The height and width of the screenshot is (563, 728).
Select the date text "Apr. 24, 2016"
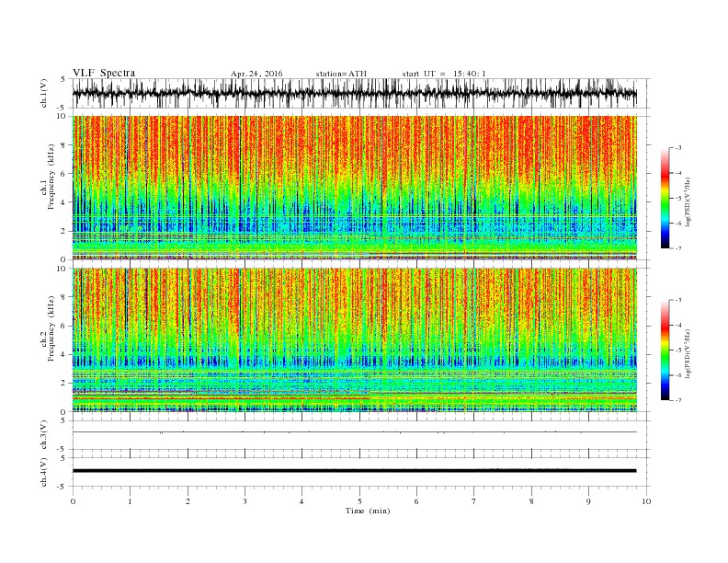pyautogui.click(x=256, y=74)
